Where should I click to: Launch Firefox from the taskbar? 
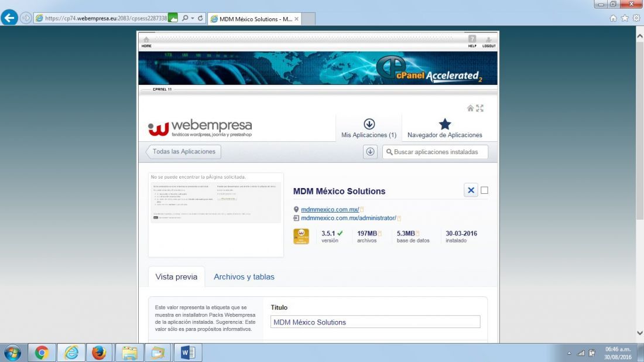99,353
